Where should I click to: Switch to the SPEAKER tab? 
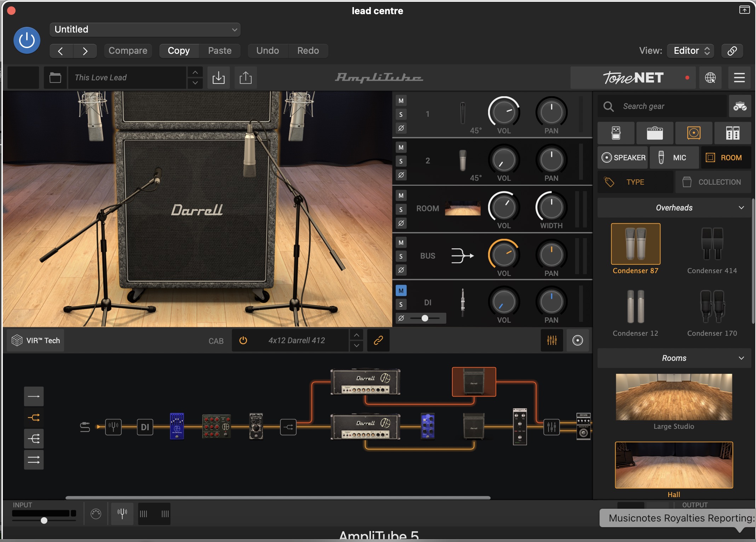click(623, 157)
